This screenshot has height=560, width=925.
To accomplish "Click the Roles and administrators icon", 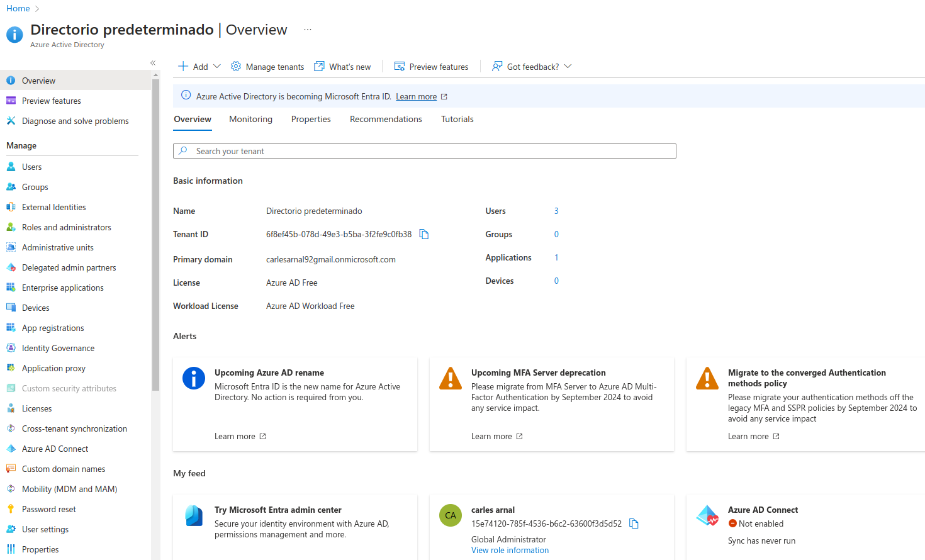I will (x=11, y=227).
